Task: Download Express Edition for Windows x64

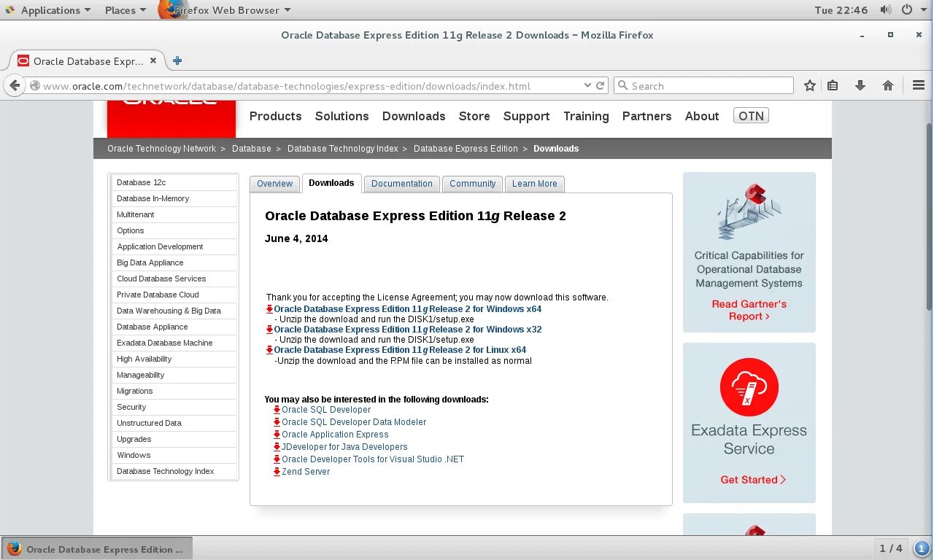Action: pos(407,309)
